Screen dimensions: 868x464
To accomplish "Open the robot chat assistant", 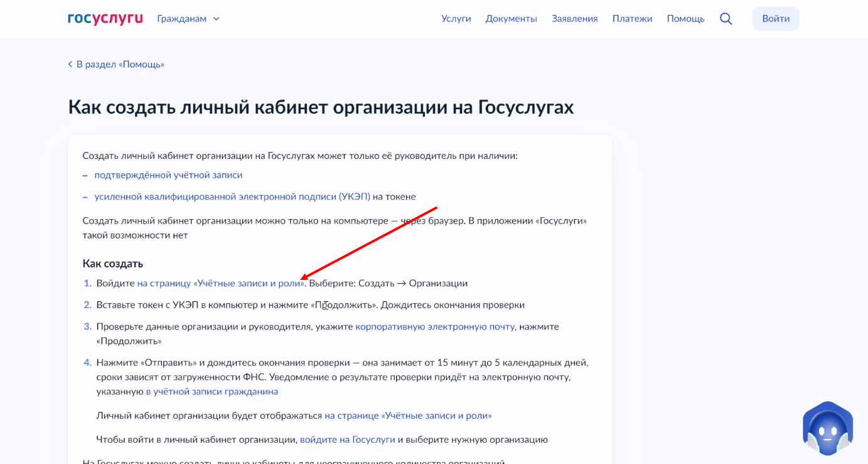I will click(827, 429).
